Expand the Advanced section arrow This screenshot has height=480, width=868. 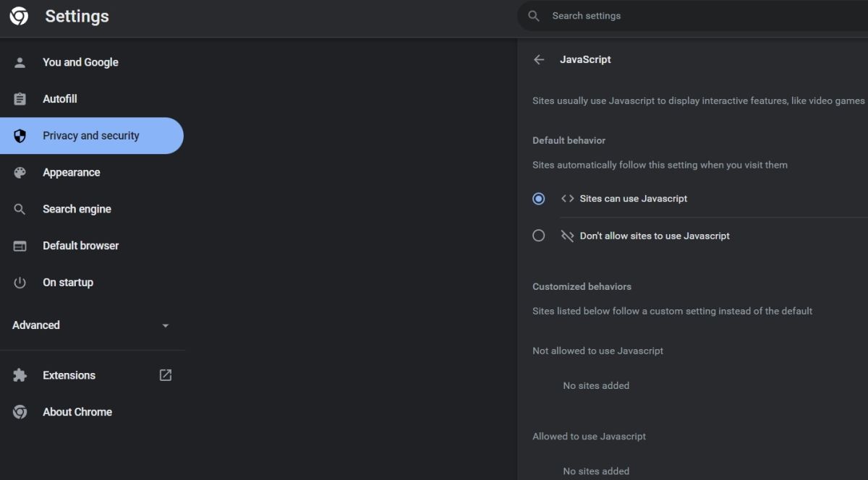coord(166,326)
